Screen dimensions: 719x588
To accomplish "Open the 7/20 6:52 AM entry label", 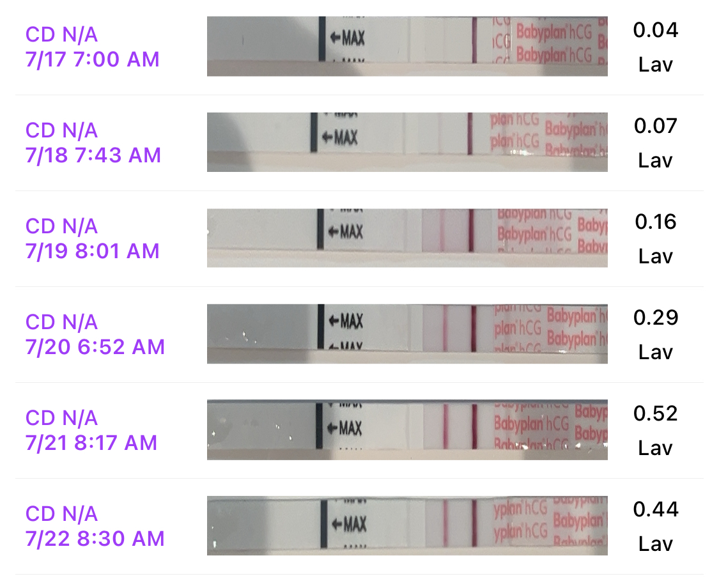I will point(95,334).
